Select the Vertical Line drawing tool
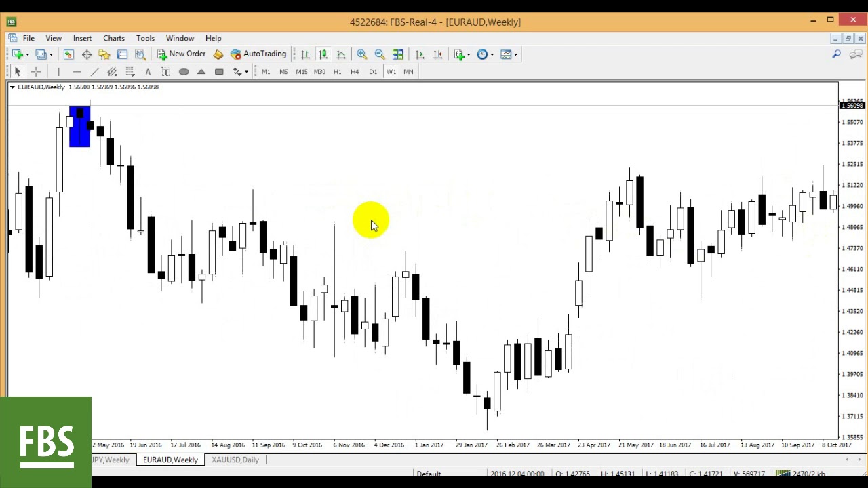 [59, 72]
